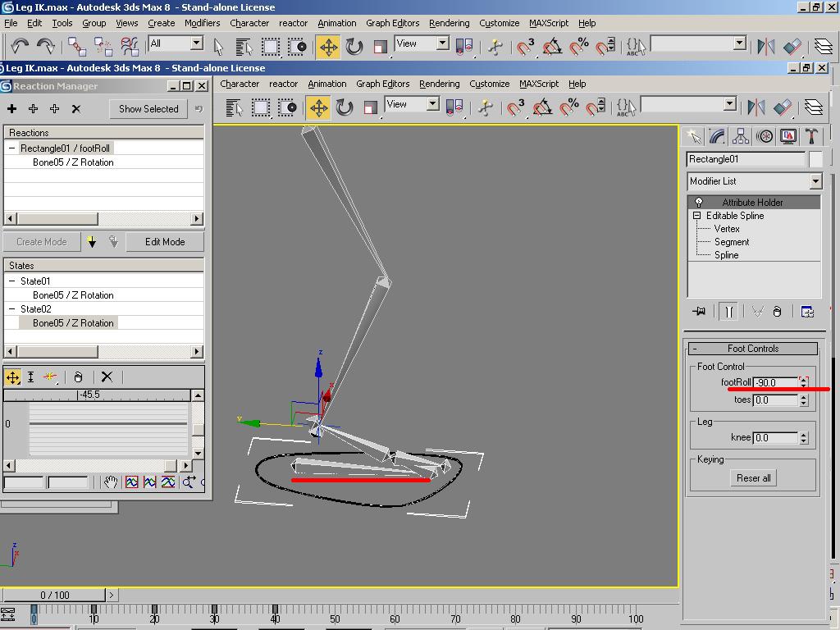The height and width of the screenshot is (630, 840).
Task: Click Delete Selected X icon beside Show Selected
Action: click(76, 109)
